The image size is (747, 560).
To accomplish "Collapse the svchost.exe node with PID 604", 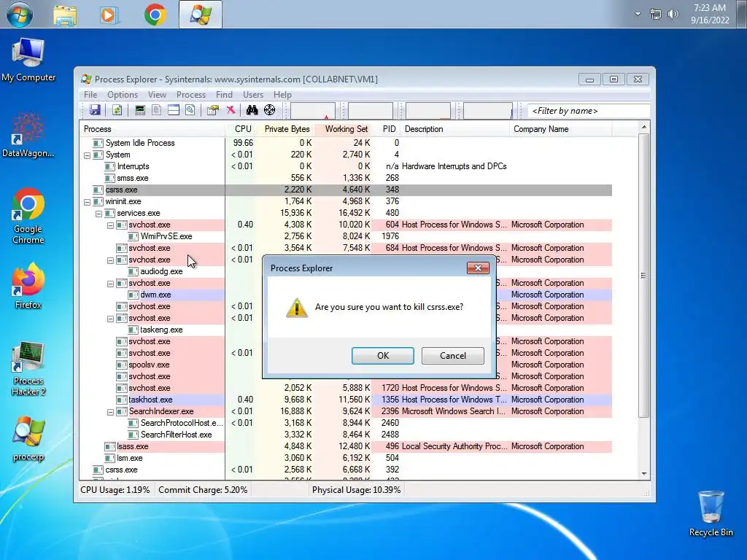I will pyautogui.click(x=111, y=225).
